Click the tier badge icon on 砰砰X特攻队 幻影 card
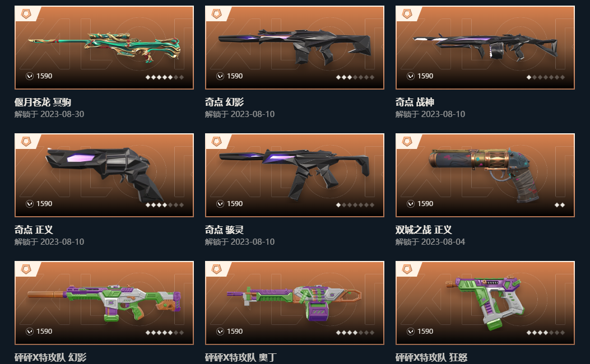The image size is (590, 364). coord(26,269)
